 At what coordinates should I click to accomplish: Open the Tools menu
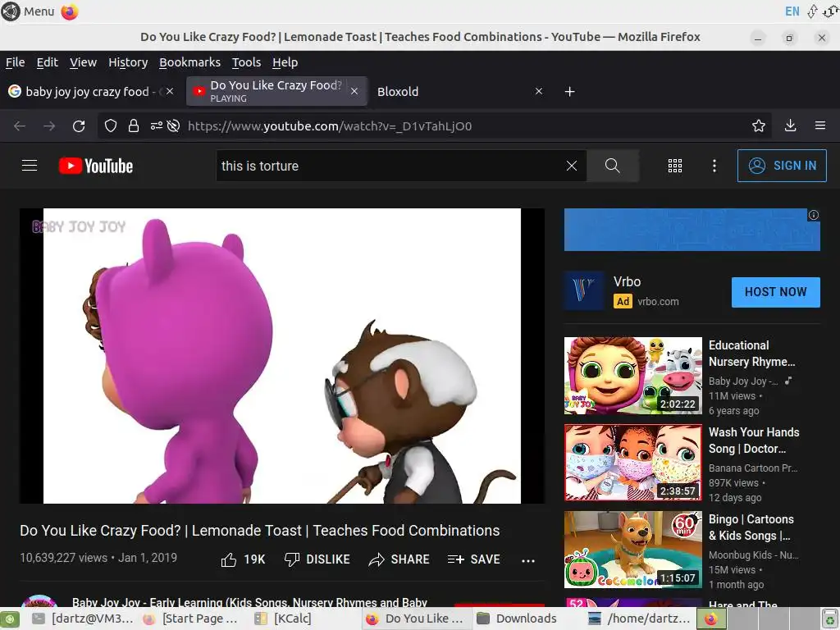coord(246,62)
